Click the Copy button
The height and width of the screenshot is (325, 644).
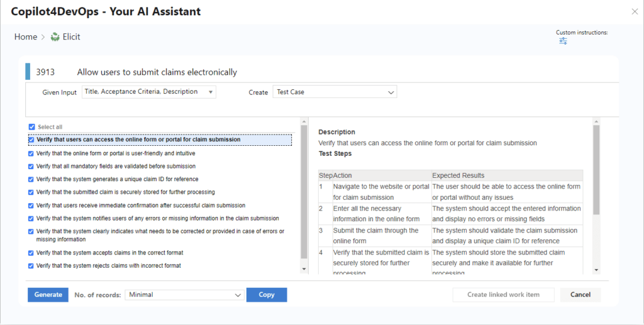267,295
